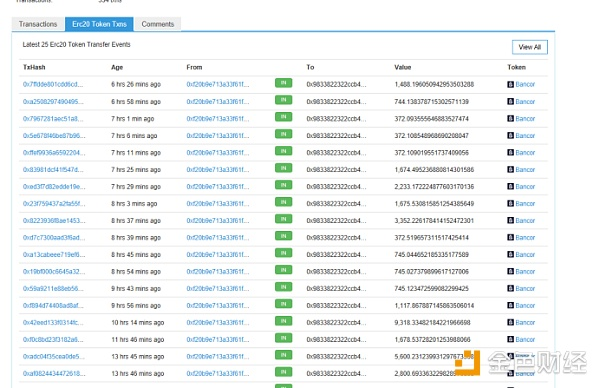This screenshot has height=388, width=600.
Task: Click the green IN badge in 8 hrs 54 mins row
Action: (x=283, y=270)
